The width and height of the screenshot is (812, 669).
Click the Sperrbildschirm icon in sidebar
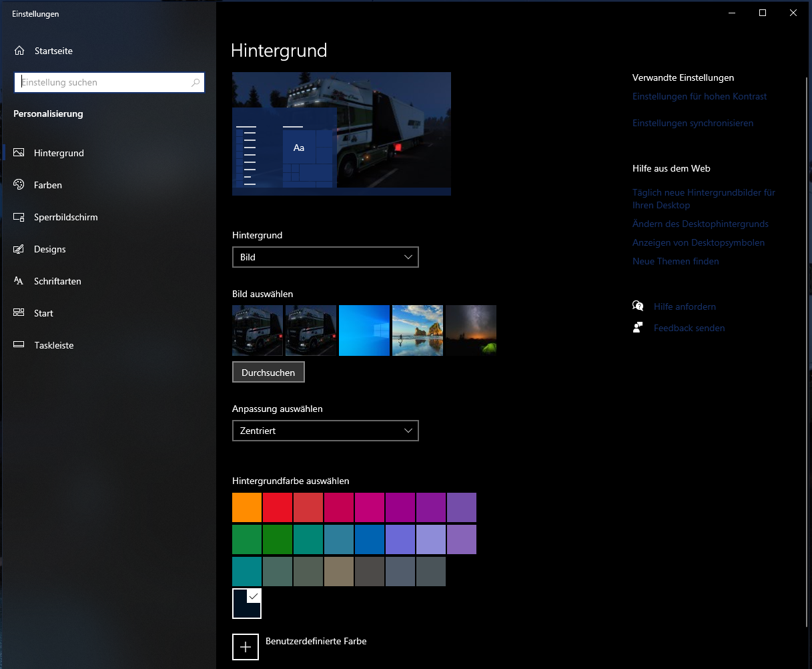pos(19,217)
